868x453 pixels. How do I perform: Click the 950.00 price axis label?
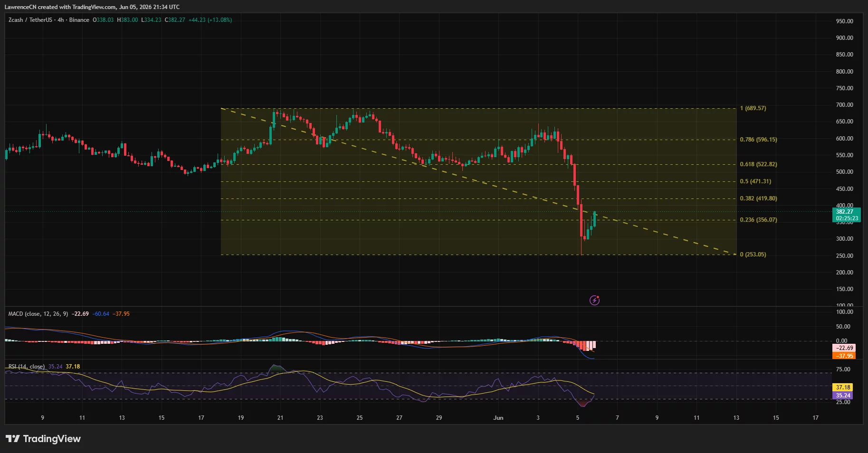click(x=845, y=21)
